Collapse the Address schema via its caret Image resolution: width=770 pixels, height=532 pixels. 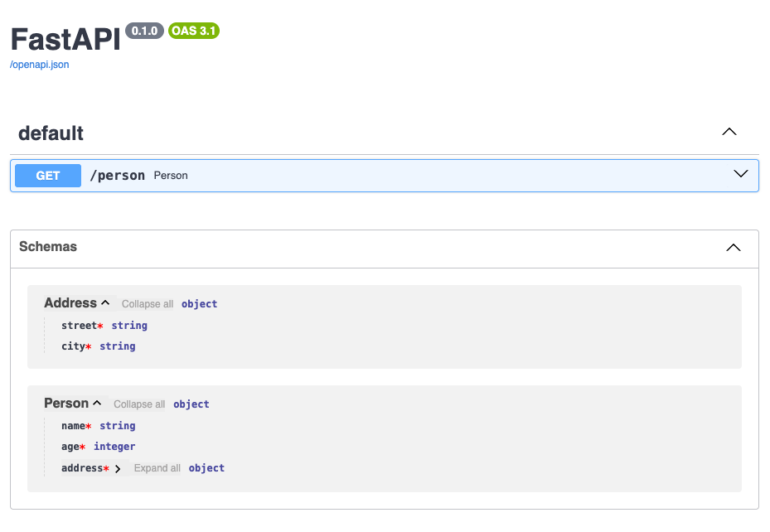coord(105,302)
